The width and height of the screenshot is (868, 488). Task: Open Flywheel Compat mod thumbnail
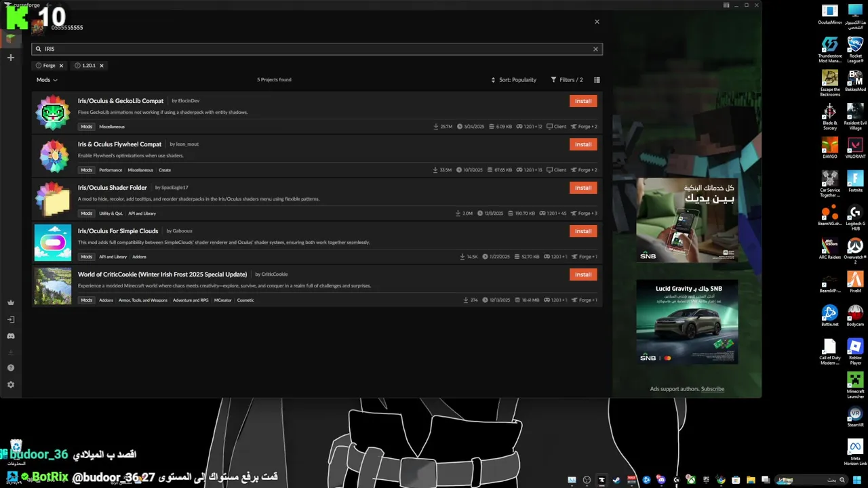click(53, 156)
